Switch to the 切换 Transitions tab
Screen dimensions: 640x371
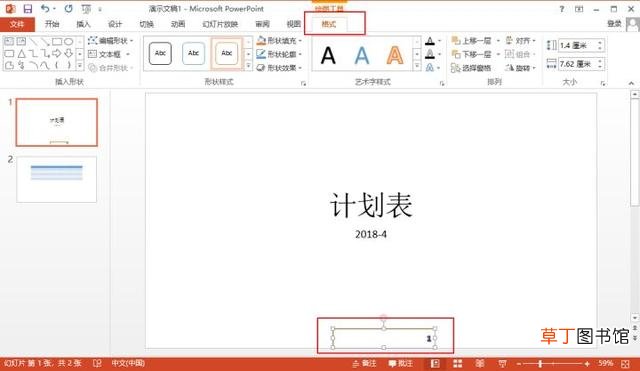[x=147, y=24]
